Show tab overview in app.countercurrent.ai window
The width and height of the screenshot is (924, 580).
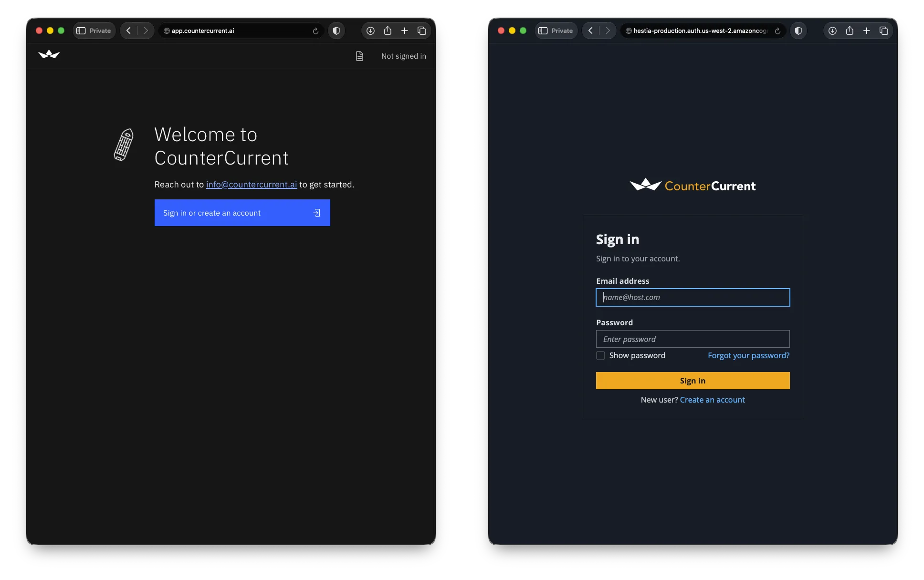point(422,31)
